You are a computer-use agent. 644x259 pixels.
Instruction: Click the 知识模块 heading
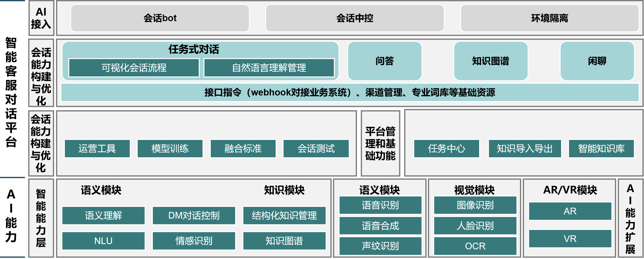pyautogui.click(x=284, y=190)
